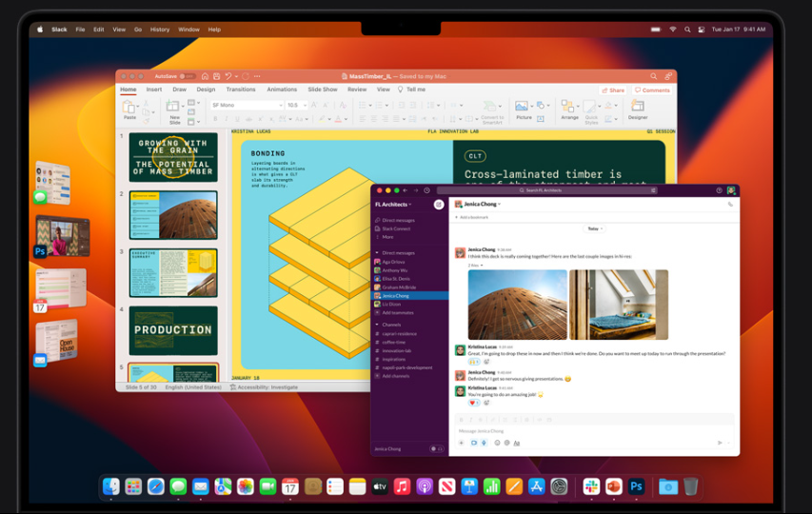812x514 pixels.
Task: Switch to the Transitions ribbon tab
Action: pyautogui.click(x=241, y=89)
